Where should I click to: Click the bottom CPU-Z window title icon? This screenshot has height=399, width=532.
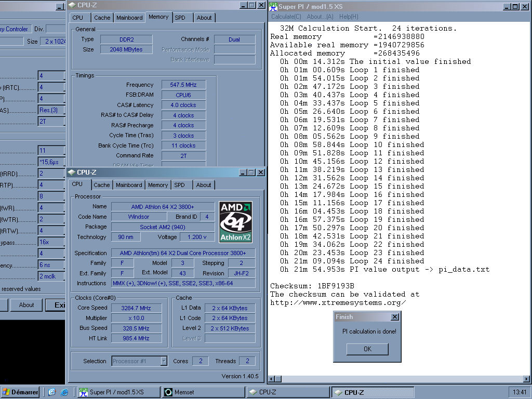72,172
